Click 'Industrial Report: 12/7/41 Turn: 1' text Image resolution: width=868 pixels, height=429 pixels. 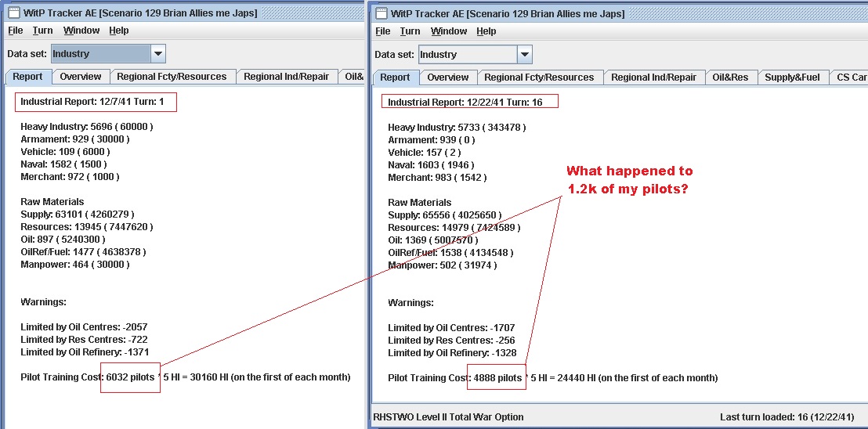click(x=92, y=102)
